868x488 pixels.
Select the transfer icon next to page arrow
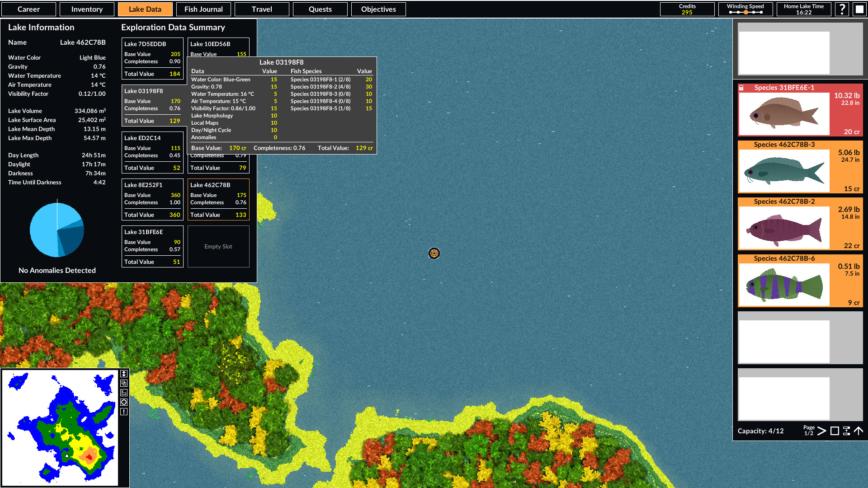pos(846,431)
